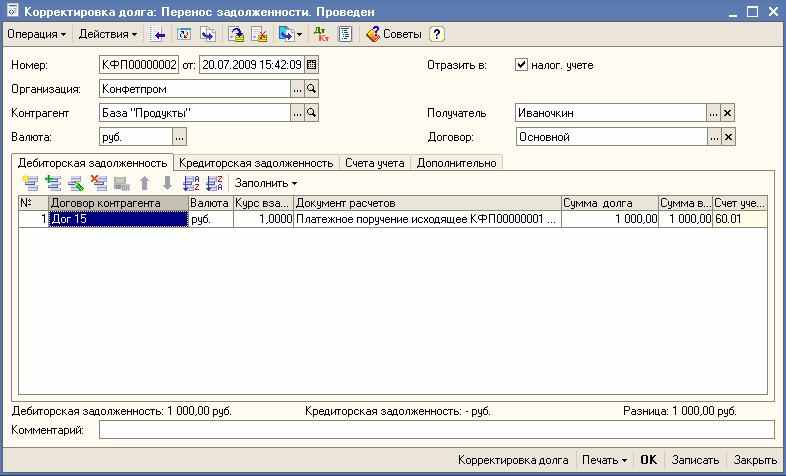The image size is (786, 476).
Task: Click the Контрагент field База "Продукты"
Action: point(195,113)
